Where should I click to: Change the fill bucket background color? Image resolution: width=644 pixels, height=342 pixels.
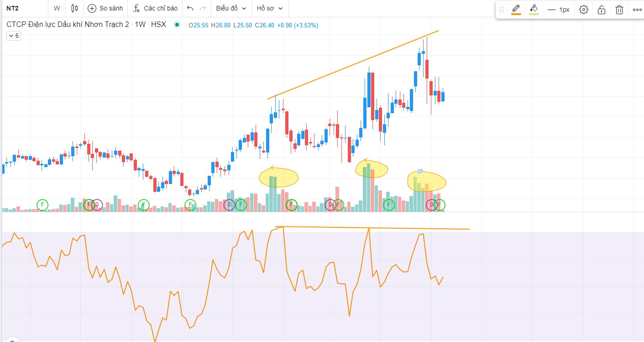click(534, 9)
